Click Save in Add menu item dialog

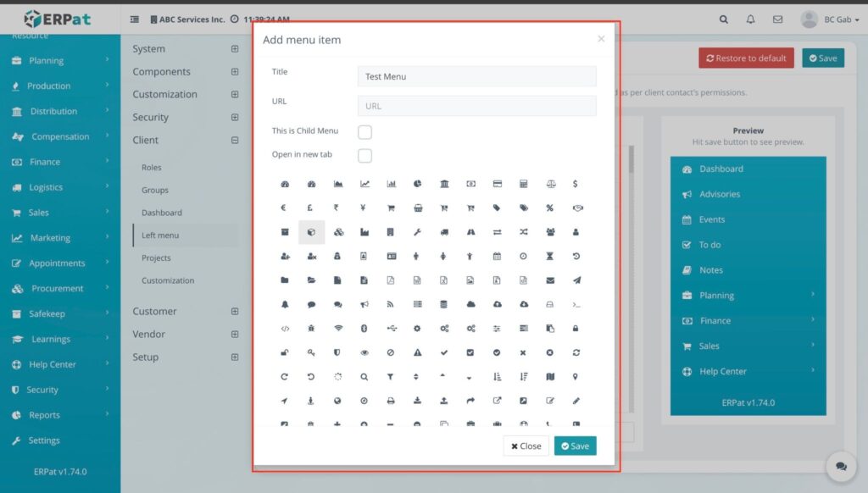[x=576, y=446]
